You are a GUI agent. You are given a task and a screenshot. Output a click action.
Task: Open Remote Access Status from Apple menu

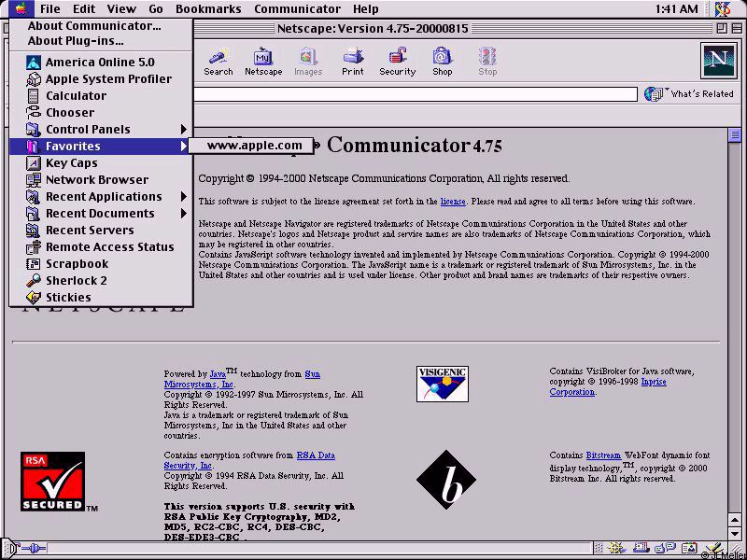(101, 246)
